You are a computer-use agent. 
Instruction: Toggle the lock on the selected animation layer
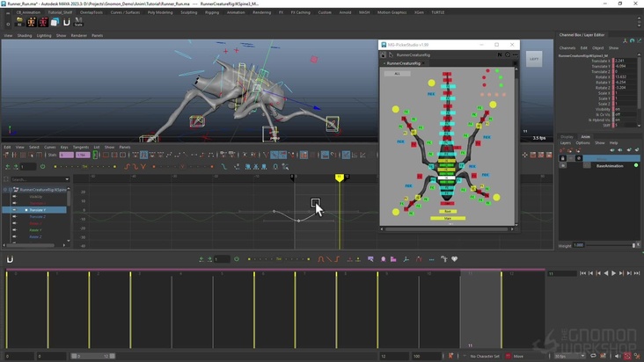(563, 158)
